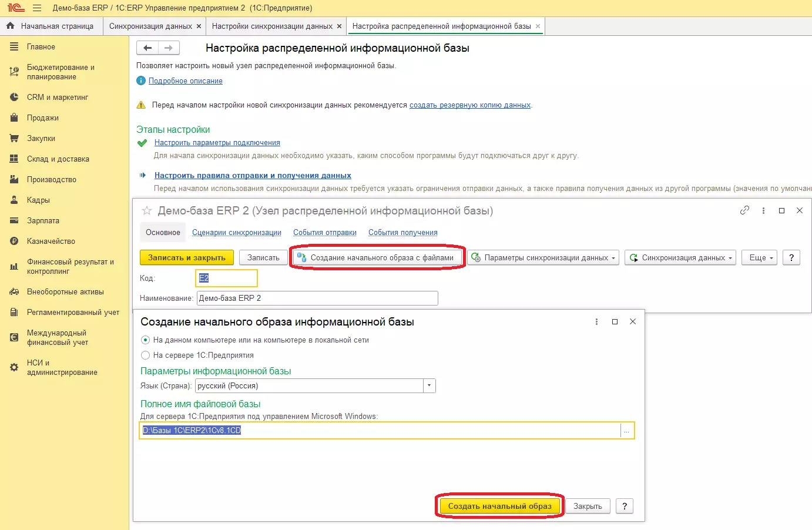Open help for the node form
The image size is (812, 530).
pyautogui.click(x=791, y=258)
